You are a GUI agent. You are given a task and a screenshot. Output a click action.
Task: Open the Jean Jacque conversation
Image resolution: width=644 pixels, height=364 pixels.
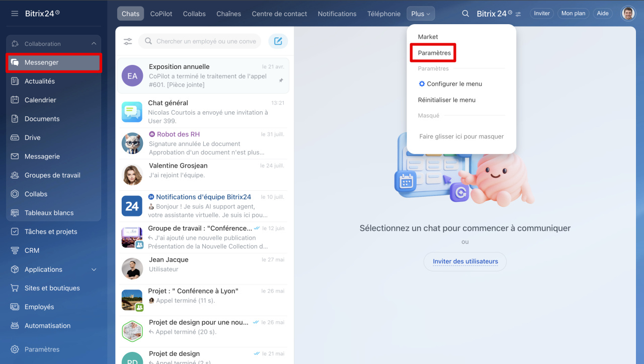tap(203, 268)
